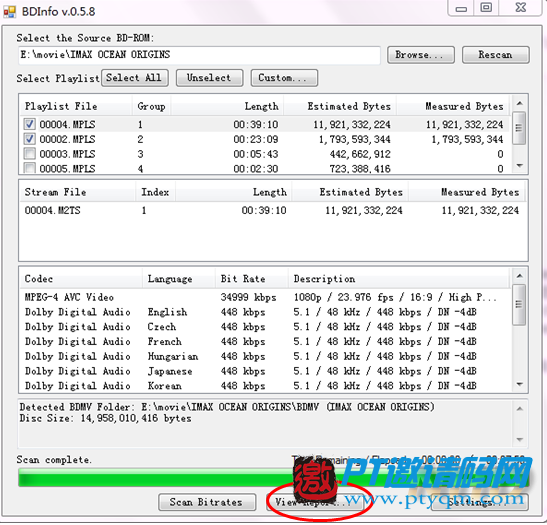Click the source BD-ROM path input field

pos(199,55)
